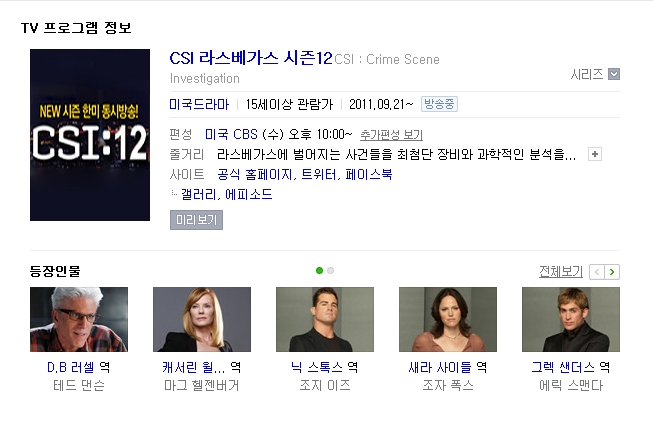Click the 새라 사이들 역 name link
653x426 pixels.
448,367
